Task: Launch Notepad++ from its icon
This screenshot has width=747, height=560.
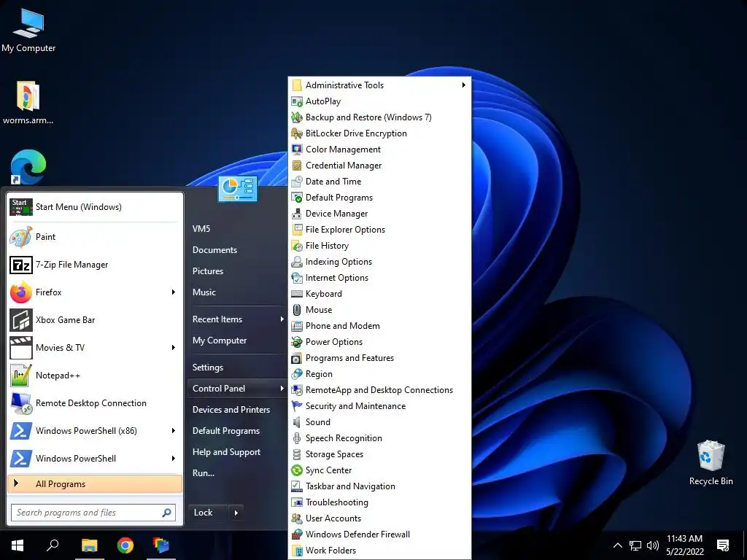Action: [21, 376]
